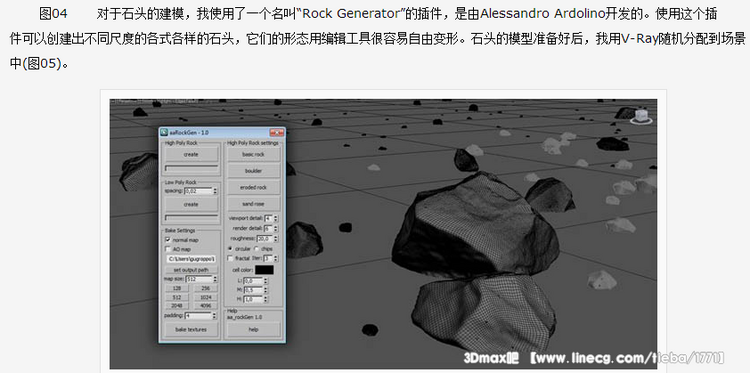Click the set output path button
The image size is (750, 373).
pyautogui.click(x=192, y=270)
